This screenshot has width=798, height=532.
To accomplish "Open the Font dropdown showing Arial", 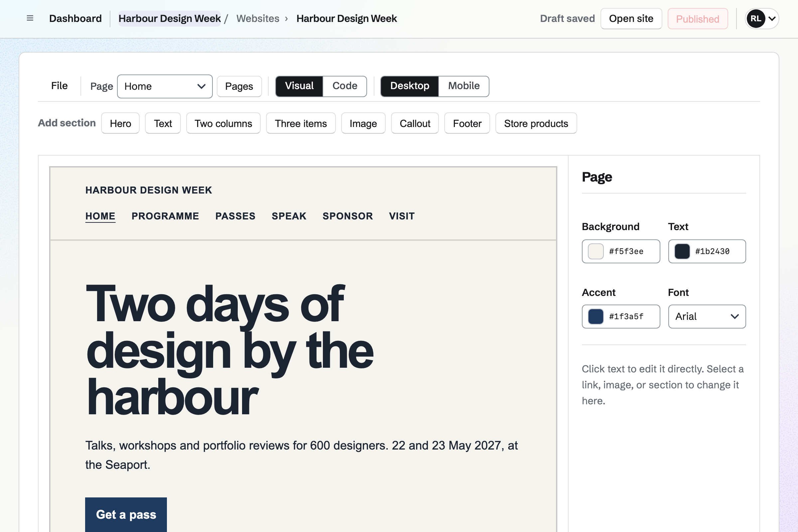I will pyautogui.click(x=707, y=317).
